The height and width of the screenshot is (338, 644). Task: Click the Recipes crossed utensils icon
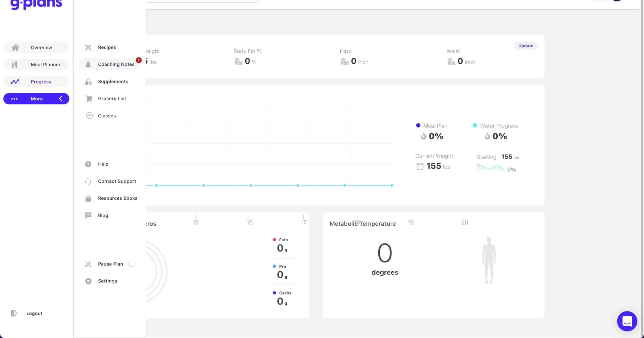pyautogui.click(x=88, y=47)
